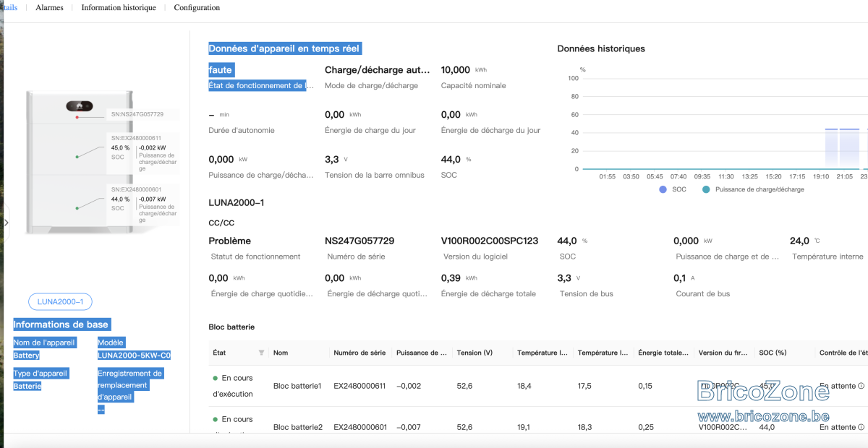868x448 pixels.
Task: Select the SN:EX2480000611 module label
Action: pos(136,137)
